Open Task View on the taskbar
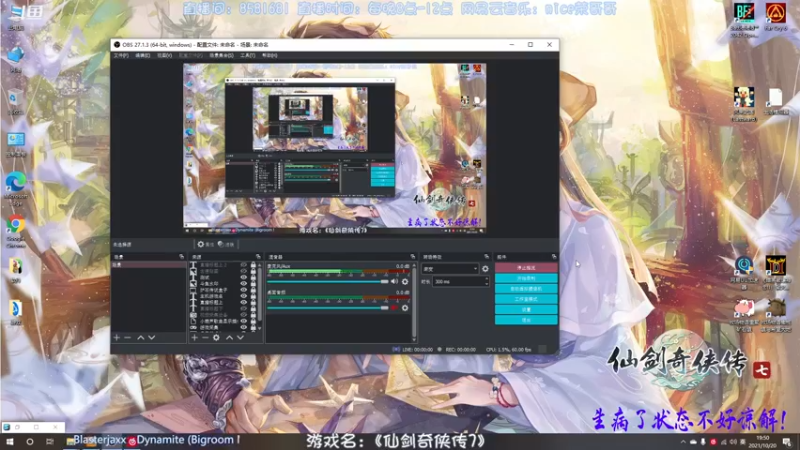Screen dimensions: 800x450 coord(49,442)
